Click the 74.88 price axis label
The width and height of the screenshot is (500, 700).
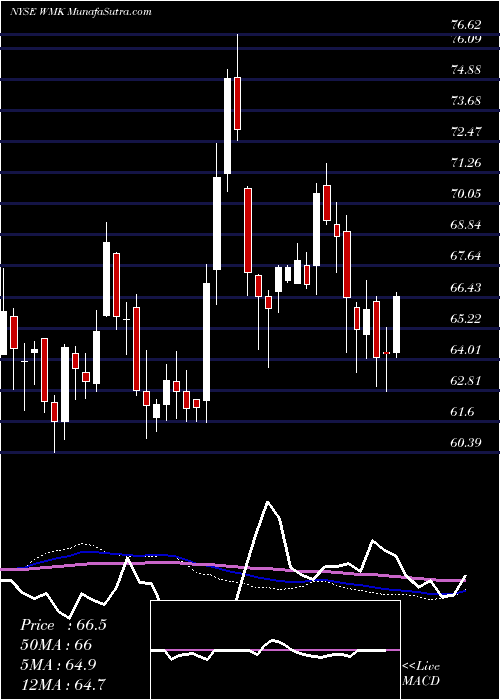[465, 70]
